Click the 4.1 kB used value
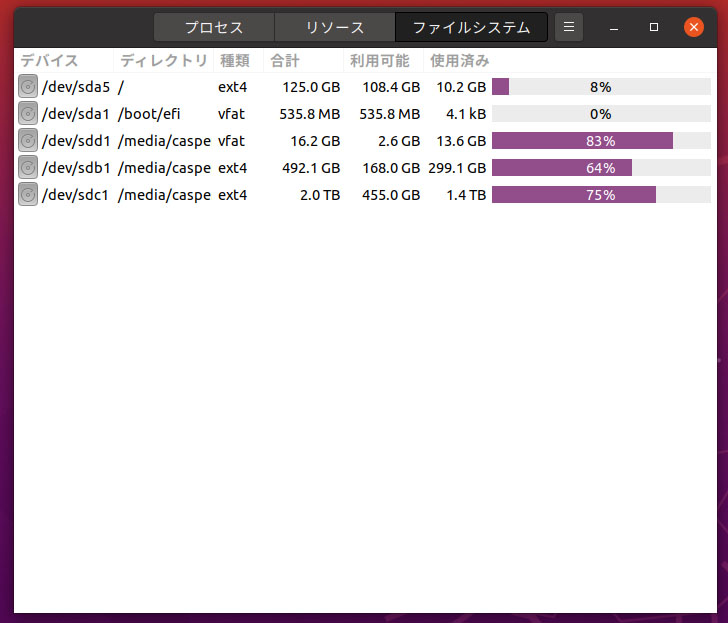 click(466, 114)
